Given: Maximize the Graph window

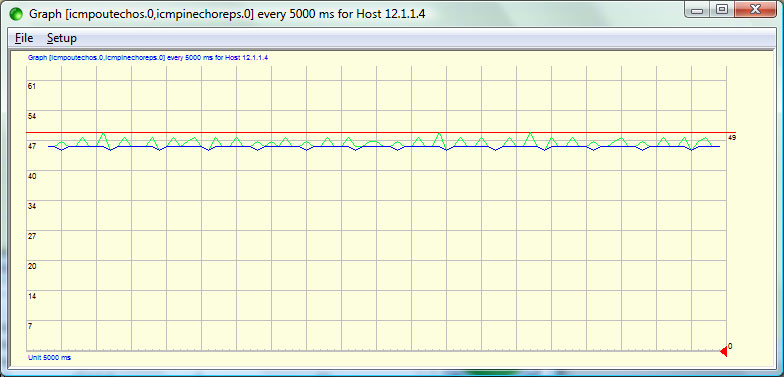Looking at the screenshot, I should point(722,10).
